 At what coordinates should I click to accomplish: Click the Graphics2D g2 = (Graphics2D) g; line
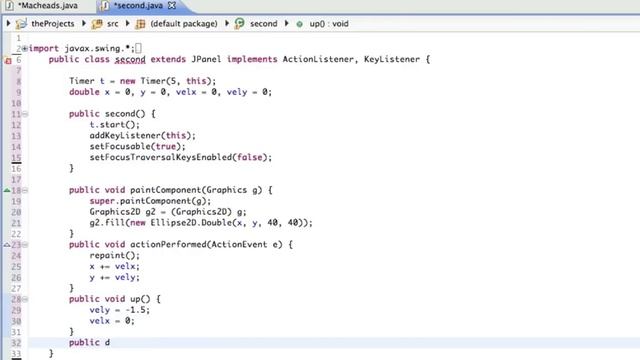(x=168, y=212)
